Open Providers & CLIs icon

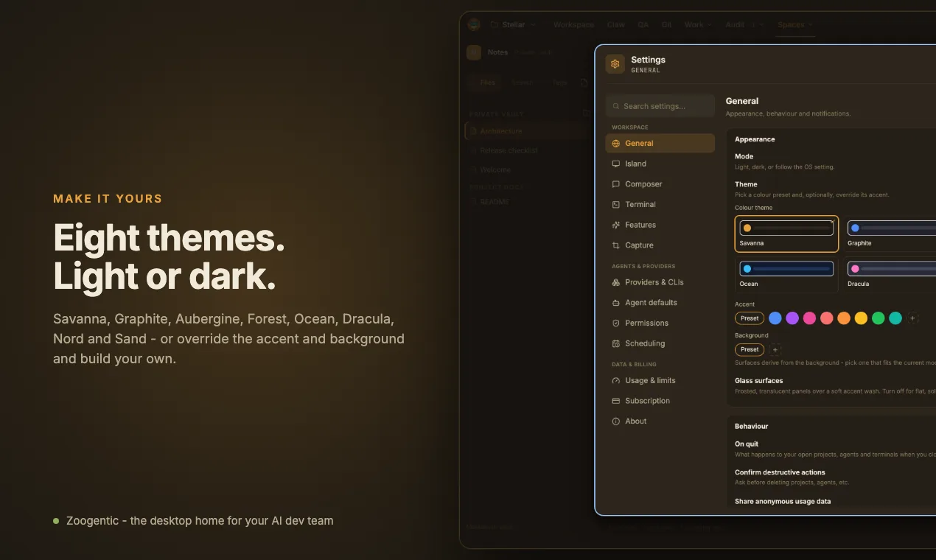point(616,282)
